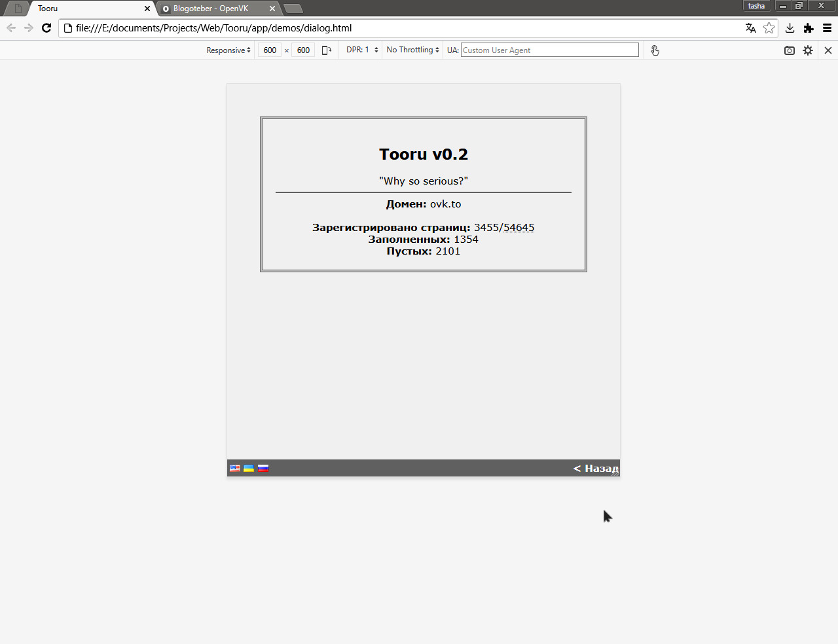Screen dimensions: 838x644
Task: Select the pinned blank tab at far left
Action: tap(18, 9)
